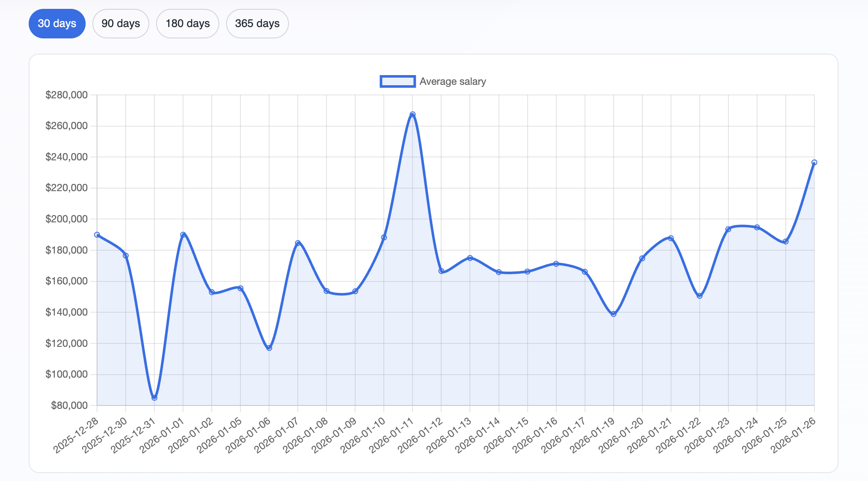Select the dip point on 2026-01-06
This screenshot has width=868, height=481.
tap(269, 348)
